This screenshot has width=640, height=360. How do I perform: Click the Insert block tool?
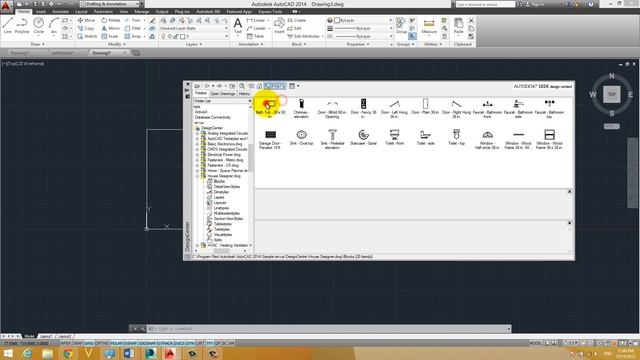(279, 26)
